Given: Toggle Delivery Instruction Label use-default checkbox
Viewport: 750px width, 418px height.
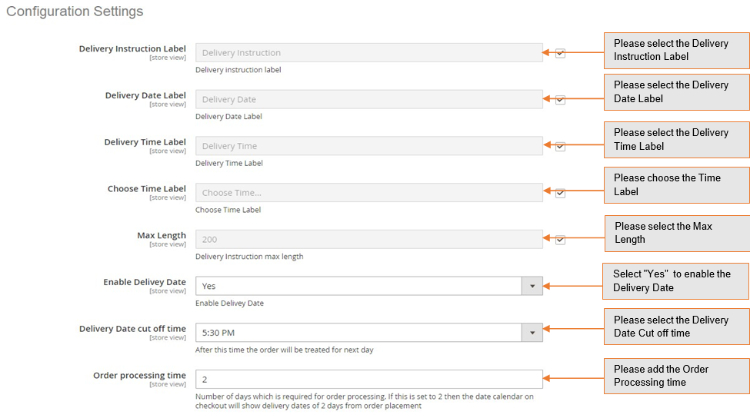Looking at the screenshot, I should tap(560, 53).
